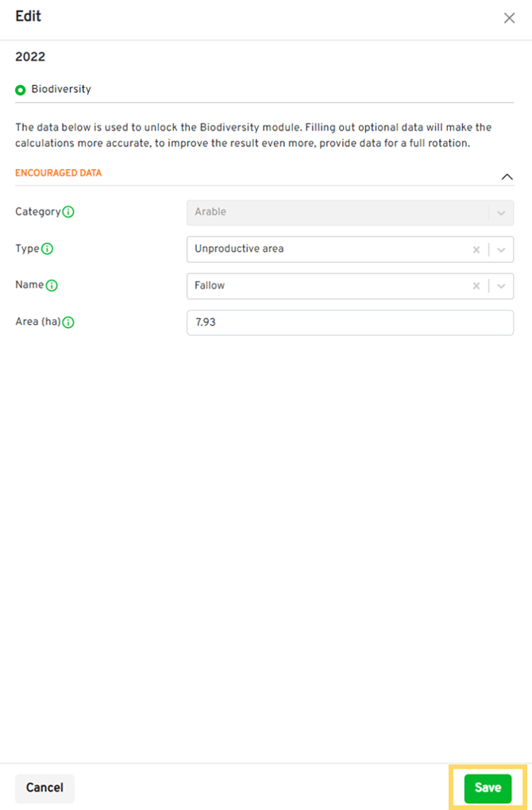Click the Fallow name field
532x810 pixels.
[326, 286]
